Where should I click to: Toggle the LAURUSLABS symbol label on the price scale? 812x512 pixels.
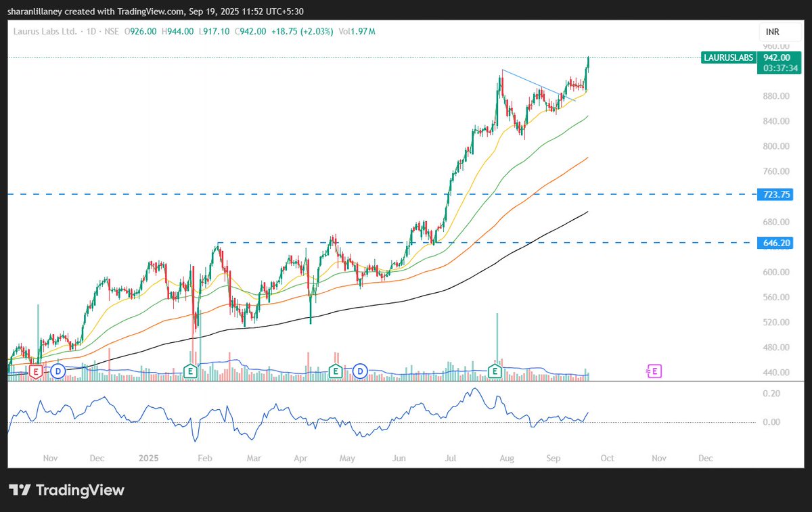728,58
